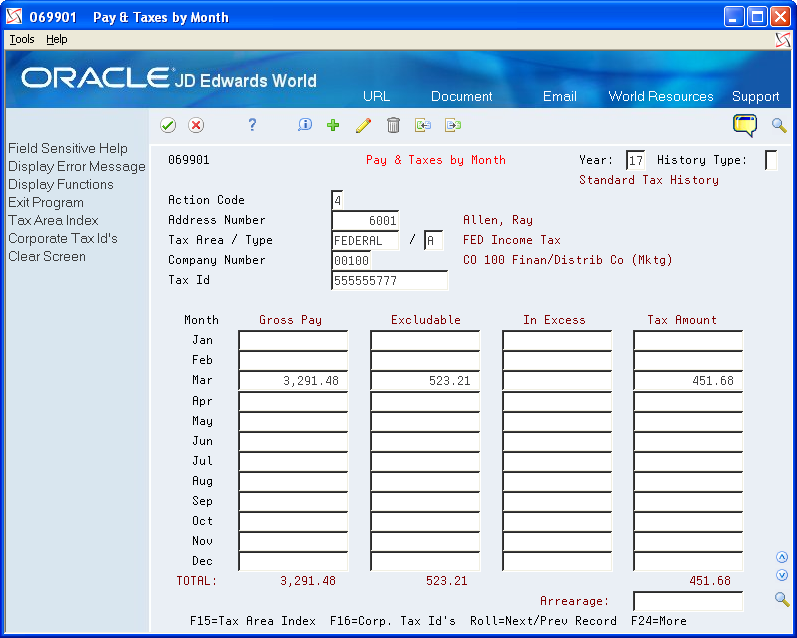Open the Help menu
Screen dimensions: 797x638
click(x=56, y=39)
